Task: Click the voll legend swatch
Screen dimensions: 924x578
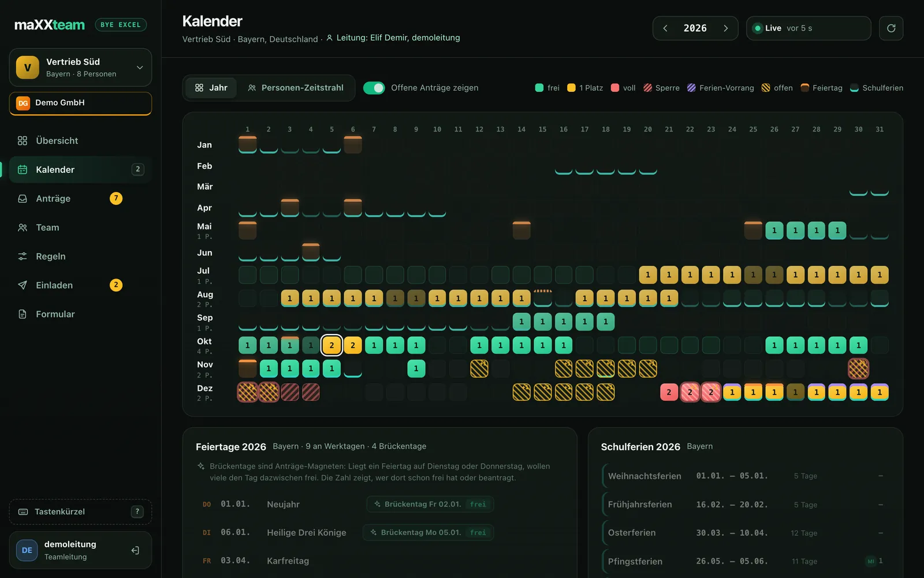Action: click(615, 88)
